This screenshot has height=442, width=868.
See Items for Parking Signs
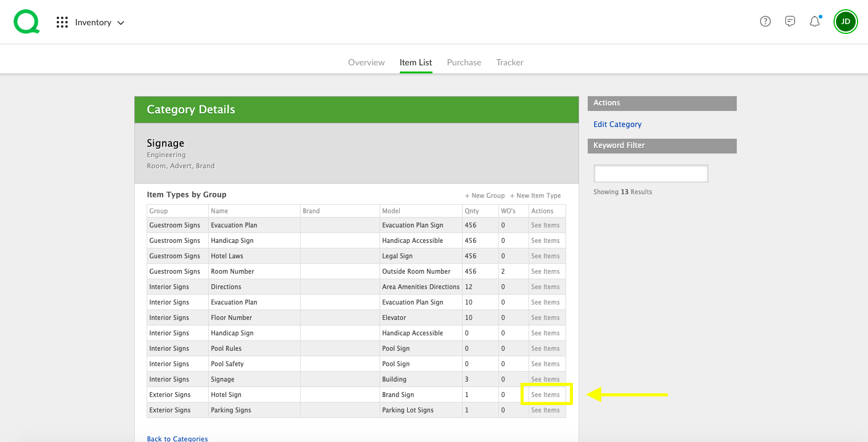545,410
